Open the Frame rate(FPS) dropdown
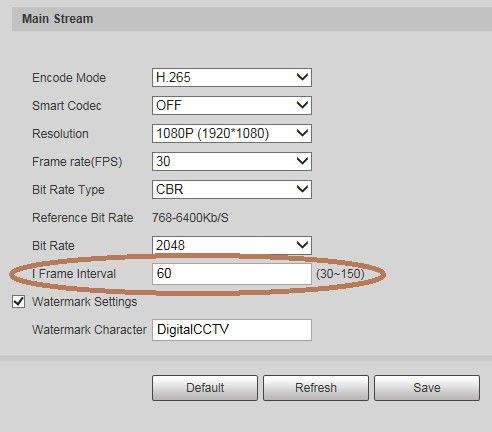The height and width of the screenshot is (432, 492). tap(232, 162)
